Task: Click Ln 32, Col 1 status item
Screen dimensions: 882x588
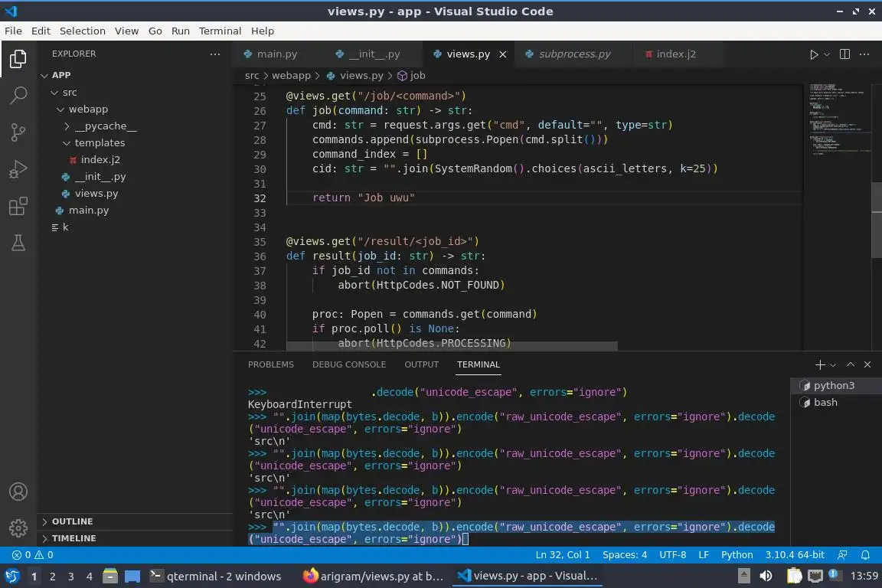Action: 563,555
